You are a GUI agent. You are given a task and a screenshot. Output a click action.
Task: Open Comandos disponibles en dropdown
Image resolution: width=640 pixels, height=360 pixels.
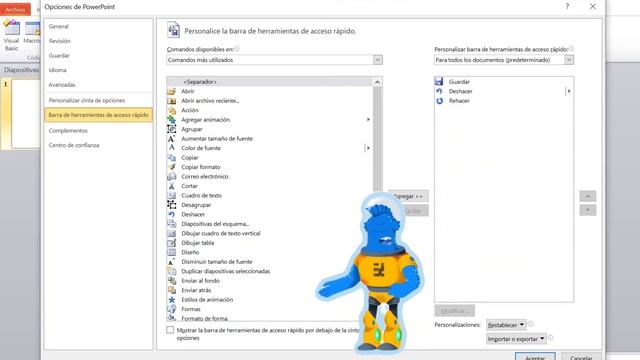tap(378, 60)
